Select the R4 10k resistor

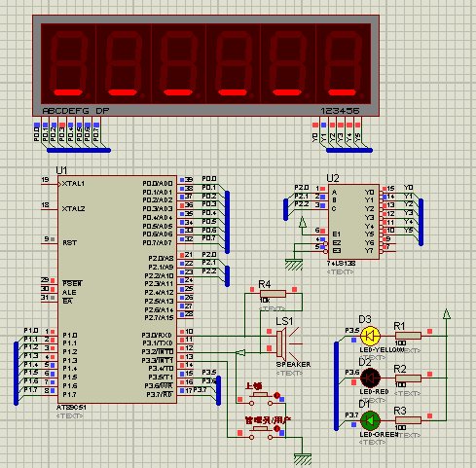[x=273, y=294]
